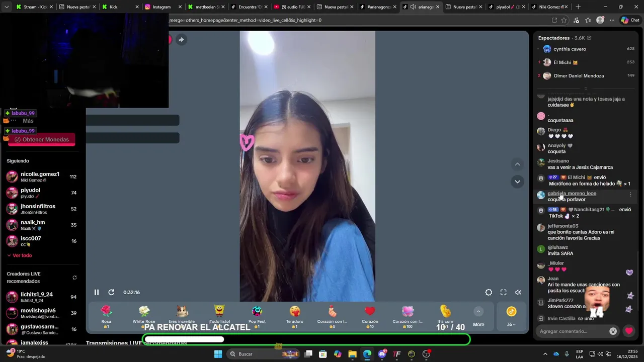
Task: Open browser settings and more menu
Action: point(612,20)
